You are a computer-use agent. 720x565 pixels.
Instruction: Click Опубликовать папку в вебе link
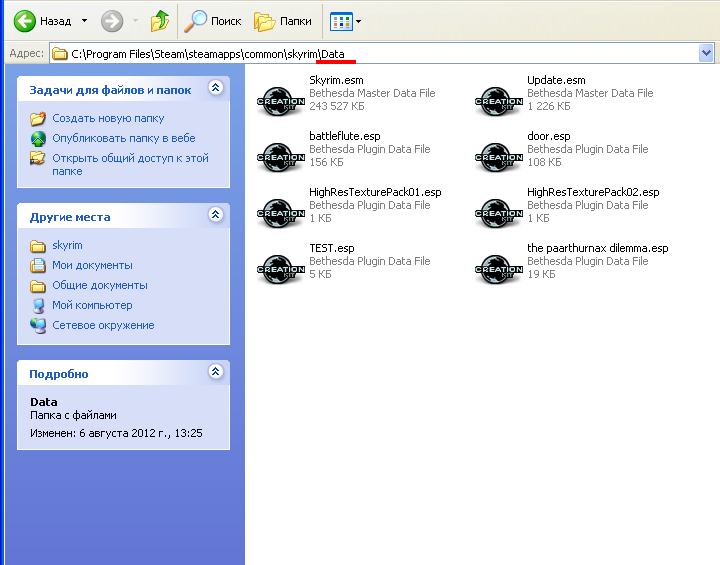pos(124,138)
